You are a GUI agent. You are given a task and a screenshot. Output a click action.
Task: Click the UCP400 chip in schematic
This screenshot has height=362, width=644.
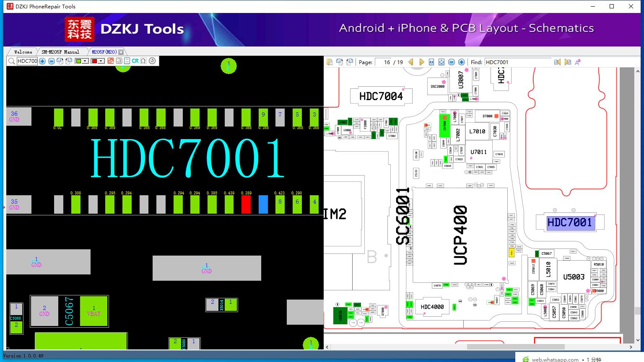(460, 235)
